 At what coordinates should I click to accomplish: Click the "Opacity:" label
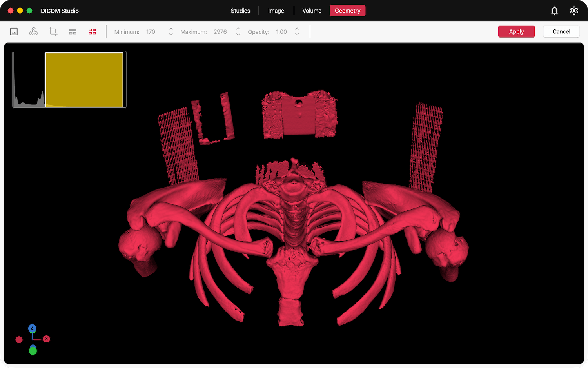(x=258, y=32)
